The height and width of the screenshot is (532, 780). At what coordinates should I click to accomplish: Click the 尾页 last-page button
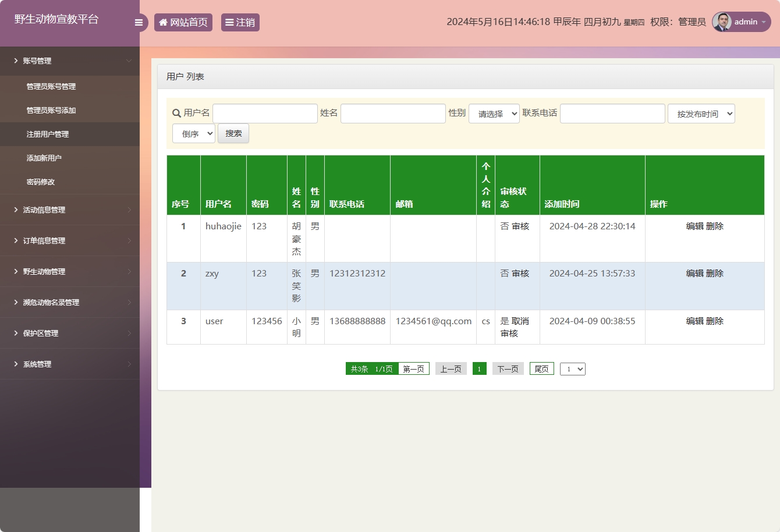[541, 368]
